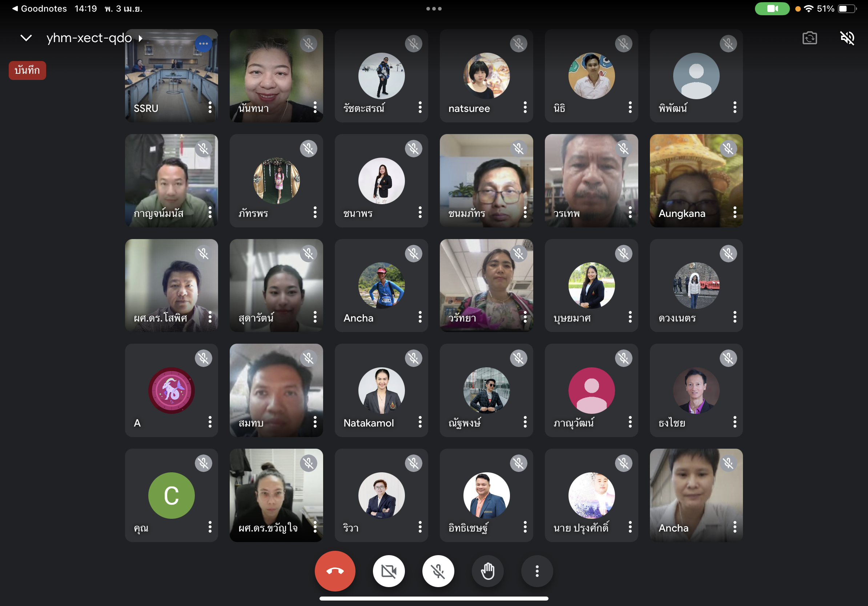
Task: Select the green C avatar participant tile
Action: (171, 495)
